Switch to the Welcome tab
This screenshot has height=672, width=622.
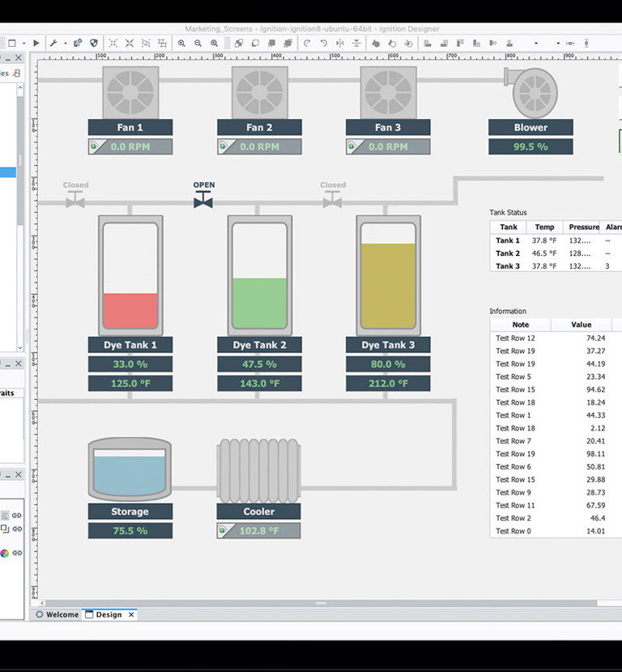(x=62, y=615)
